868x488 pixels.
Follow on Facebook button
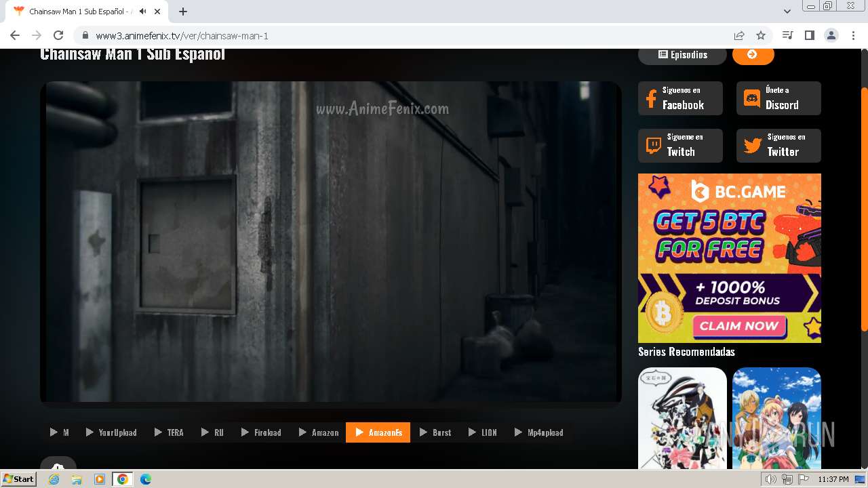(680, 98)
